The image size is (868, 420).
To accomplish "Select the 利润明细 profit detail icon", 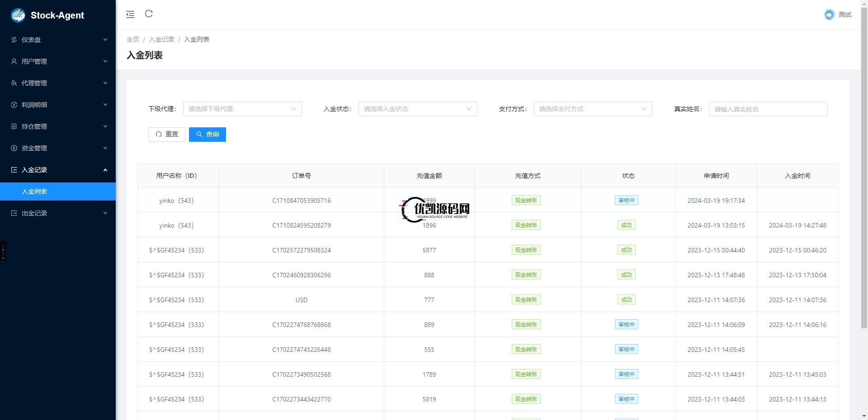I will pos(14,105).
